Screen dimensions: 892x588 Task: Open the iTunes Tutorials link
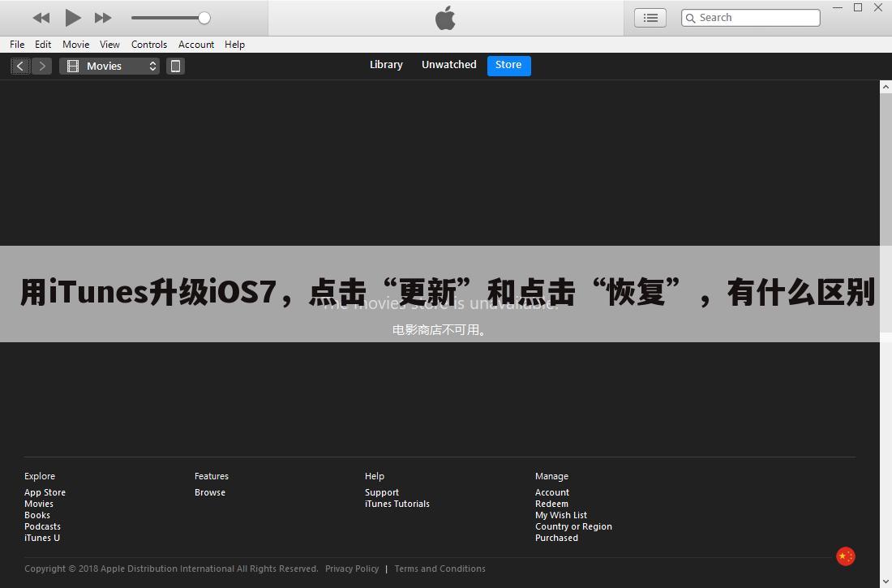pos(397,504)
